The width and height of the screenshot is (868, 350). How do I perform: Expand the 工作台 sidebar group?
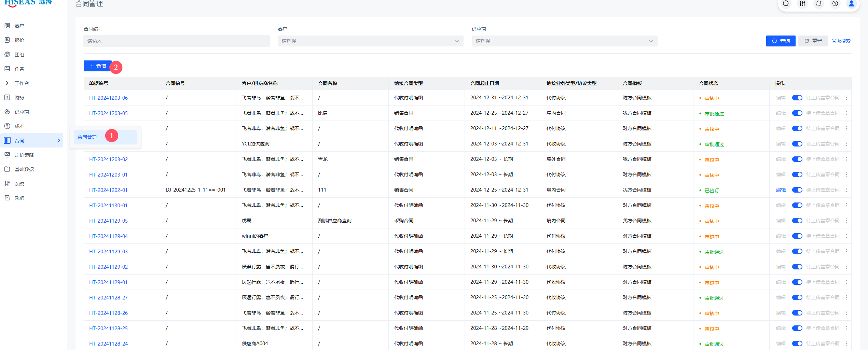tap(7, 83)
